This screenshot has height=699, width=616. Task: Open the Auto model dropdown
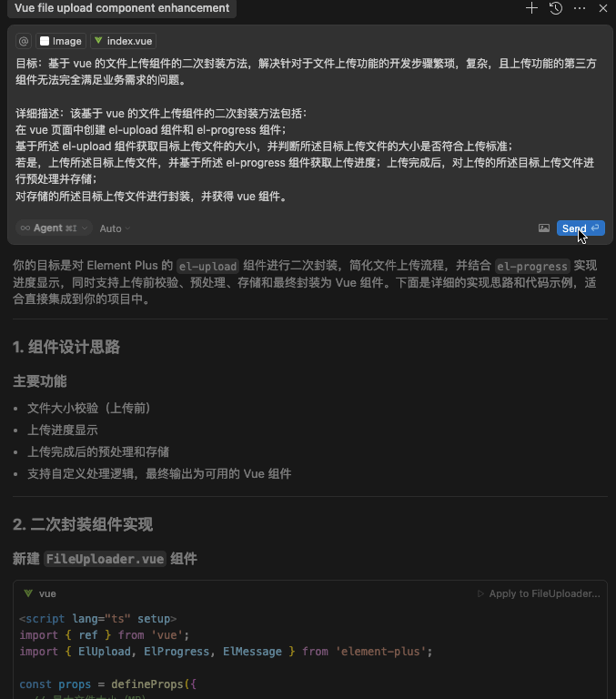[115, 228]
